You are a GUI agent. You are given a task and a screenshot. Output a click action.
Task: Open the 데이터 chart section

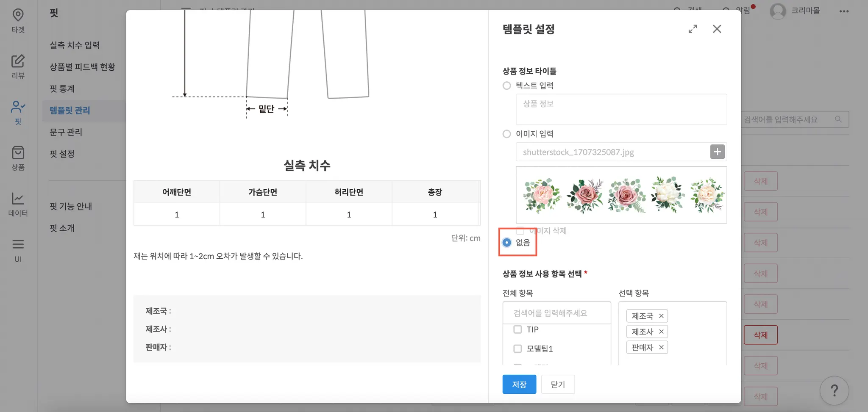(x=18, y=204)
